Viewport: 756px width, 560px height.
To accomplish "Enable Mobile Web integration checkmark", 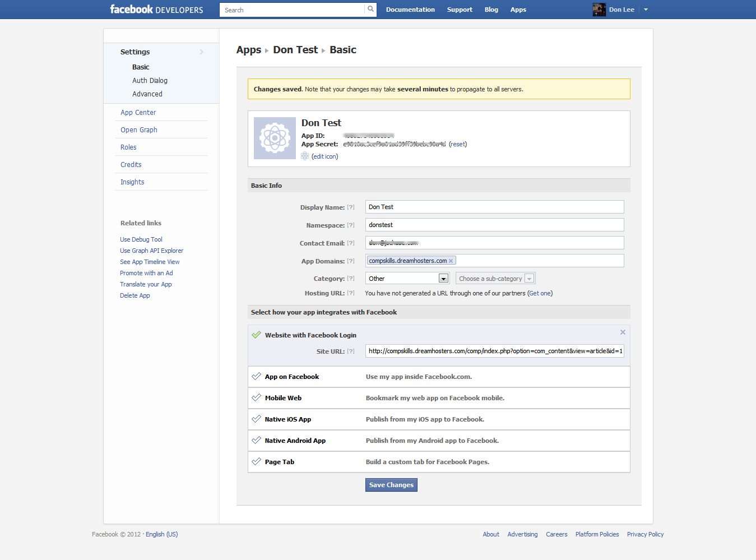I will tap(256, 398).
